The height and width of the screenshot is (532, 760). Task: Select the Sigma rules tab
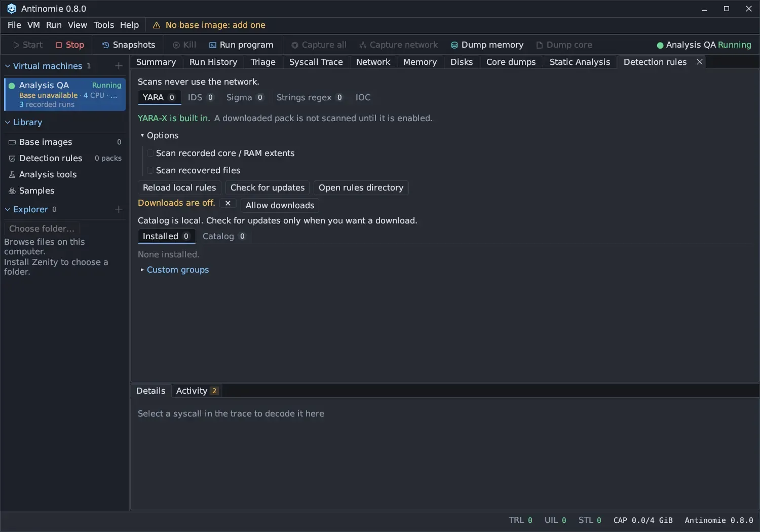coord(245,97)
